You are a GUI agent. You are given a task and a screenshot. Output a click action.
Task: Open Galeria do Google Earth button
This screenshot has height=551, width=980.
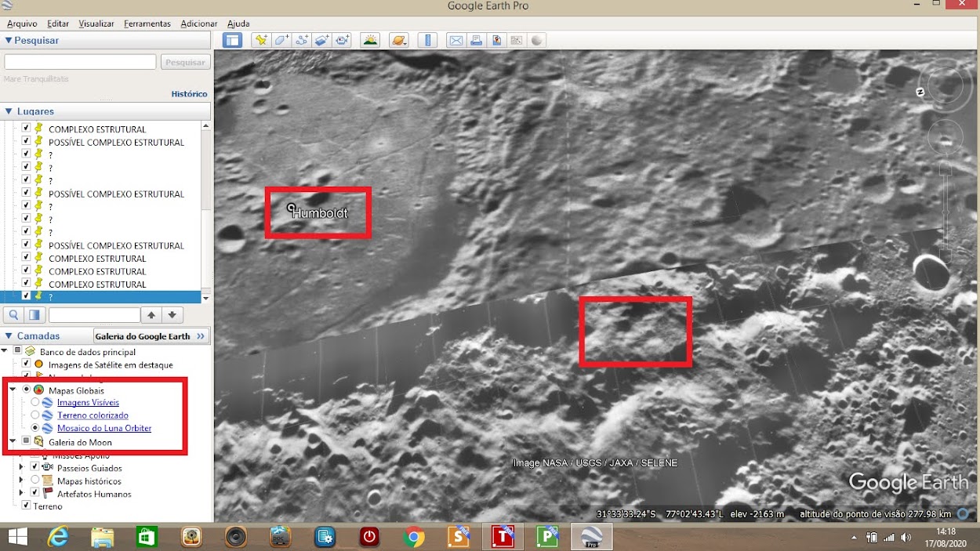151,336
